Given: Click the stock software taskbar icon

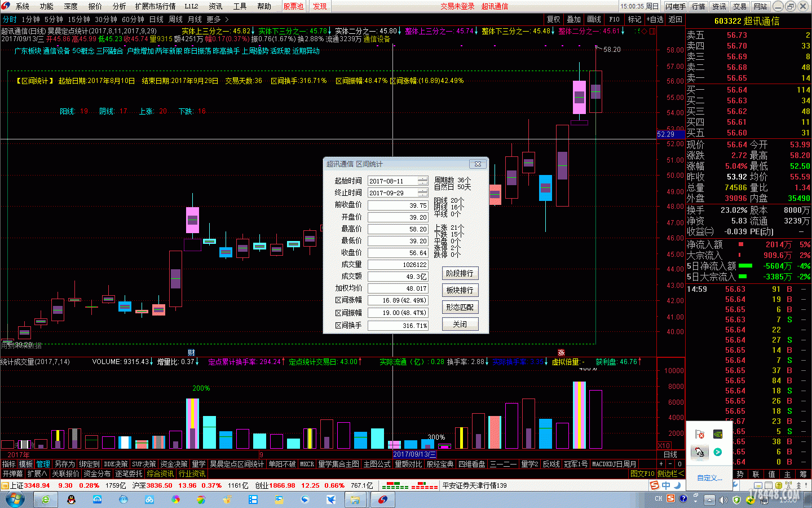Looking at the screenshot, I should (383, 500).
